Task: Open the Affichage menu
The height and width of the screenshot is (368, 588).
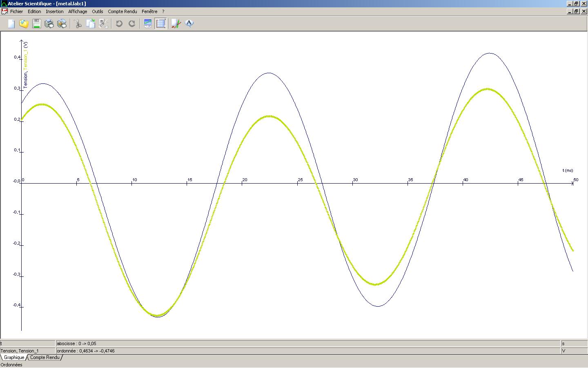Action: pyautogui.click(x=78, y=11)
